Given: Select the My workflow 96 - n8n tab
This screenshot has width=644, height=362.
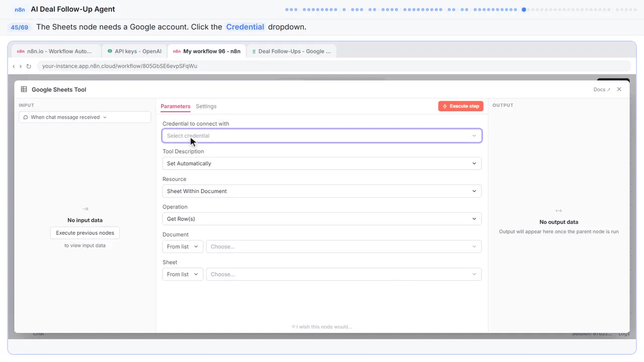Looking at the screenshot, I should [207, 51].
